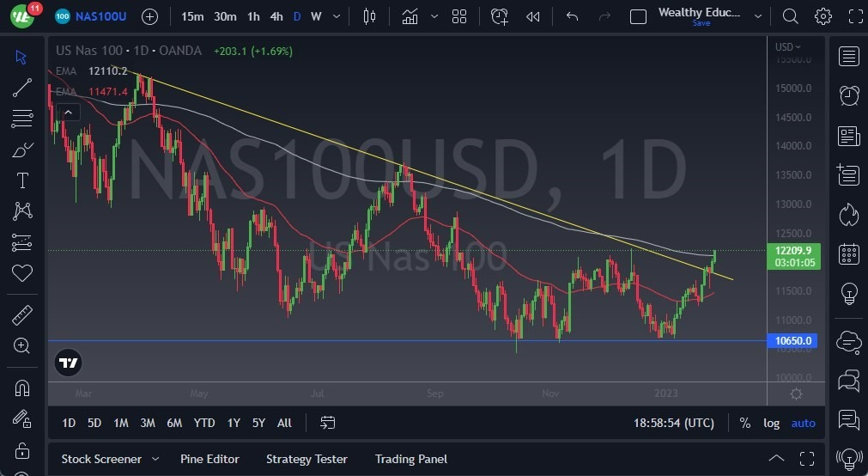868x476 pixels.
Task: Open the watchlist panel
Action: click(x=848, y=57)
